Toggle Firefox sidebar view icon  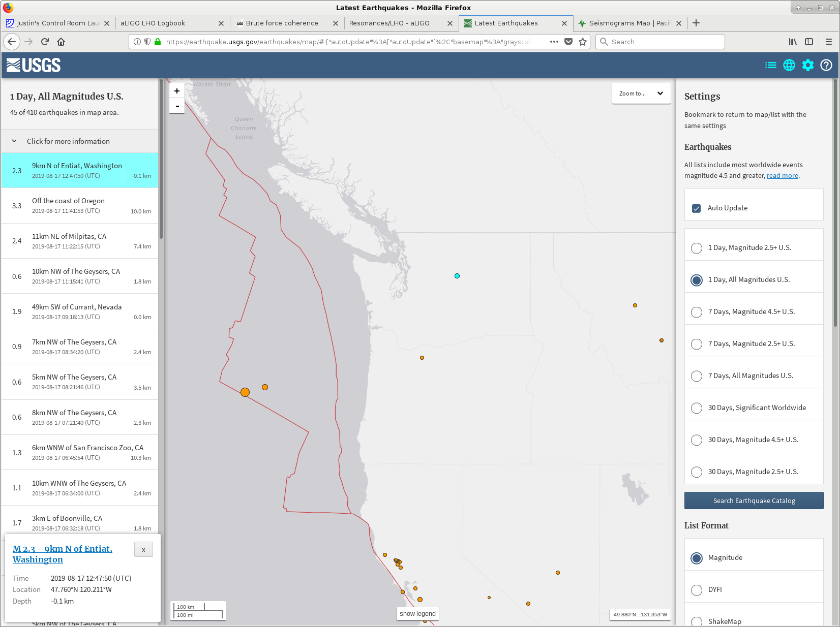[809, 42]
